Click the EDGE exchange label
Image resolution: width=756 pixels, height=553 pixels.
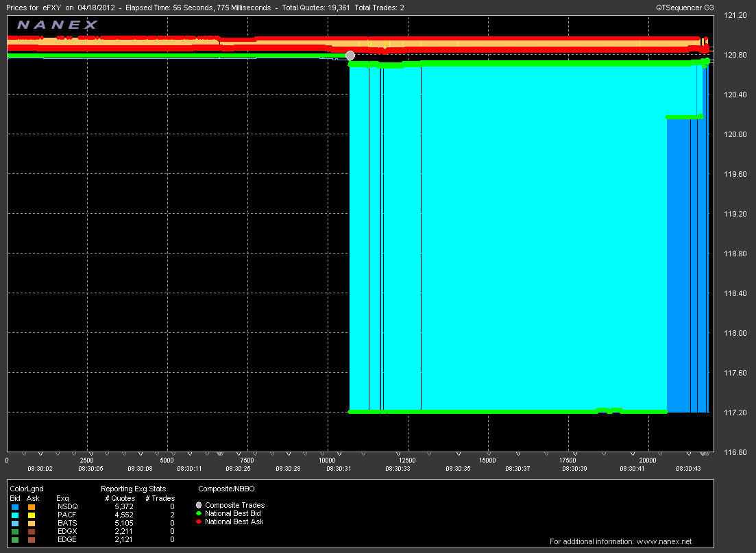(67, 539)
